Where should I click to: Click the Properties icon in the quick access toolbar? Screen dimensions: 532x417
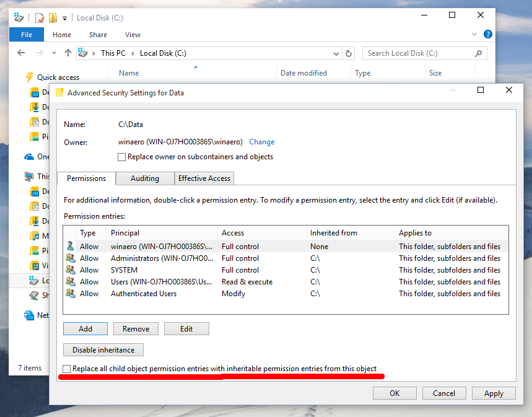38,17
